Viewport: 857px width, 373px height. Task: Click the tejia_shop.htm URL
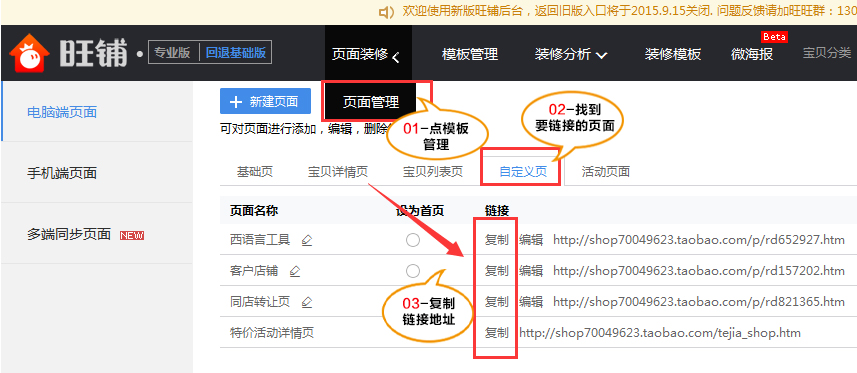tap(660, 333)
